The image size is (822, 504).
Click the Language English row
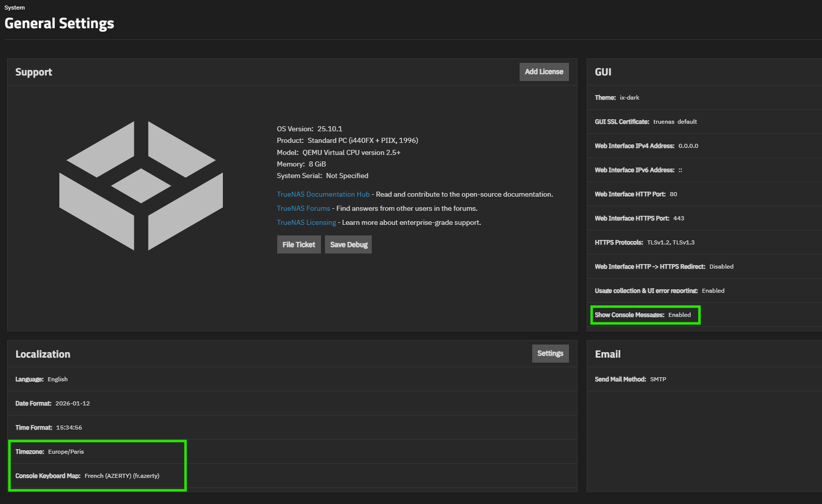click(41, 379)
